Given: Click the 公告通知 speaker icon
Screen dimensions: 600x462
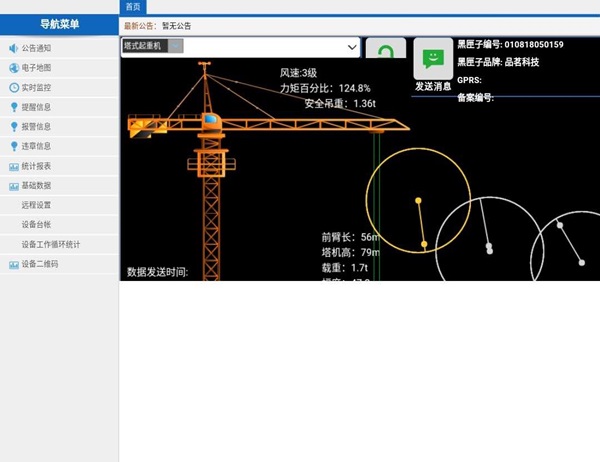Looking at the screenshot, I should pos(13,48).
